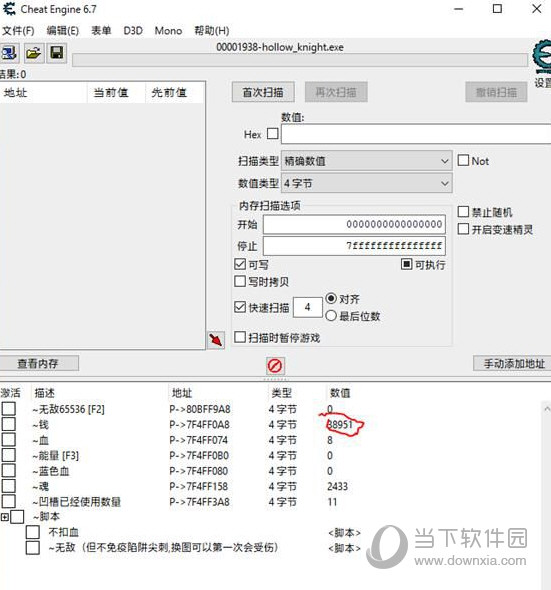The image size is (551, 590).
Task: Enable the 开启变速精灵 checkbox
Action: coord(463,229)
